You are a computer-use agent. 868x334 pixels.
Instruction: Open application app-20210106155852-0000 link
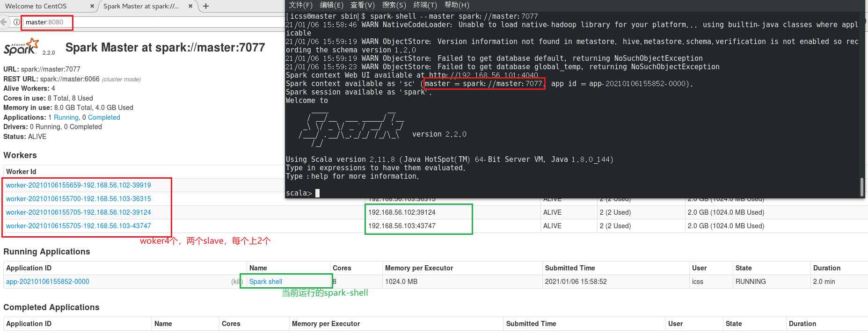point(48,282)
